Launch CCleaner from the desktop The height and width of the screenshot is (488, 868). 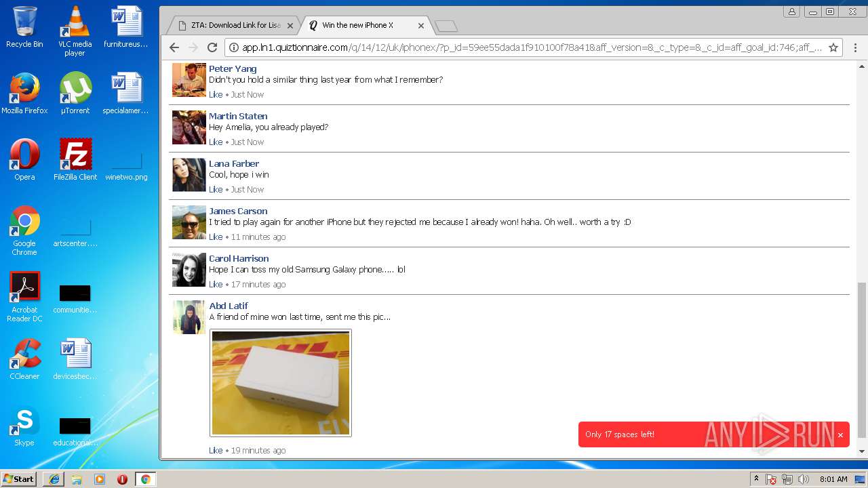[x=24, y=359]
